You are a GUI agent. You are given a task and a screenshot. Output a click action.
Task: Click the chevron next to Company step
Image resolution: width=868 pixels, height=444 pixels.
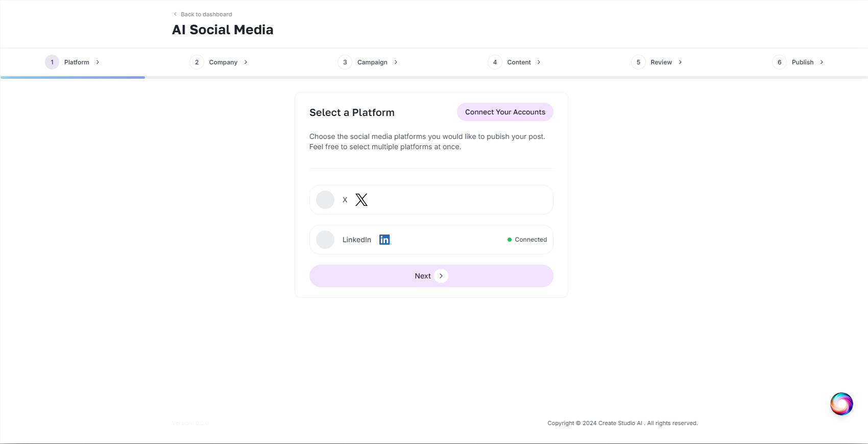[246, 62]
